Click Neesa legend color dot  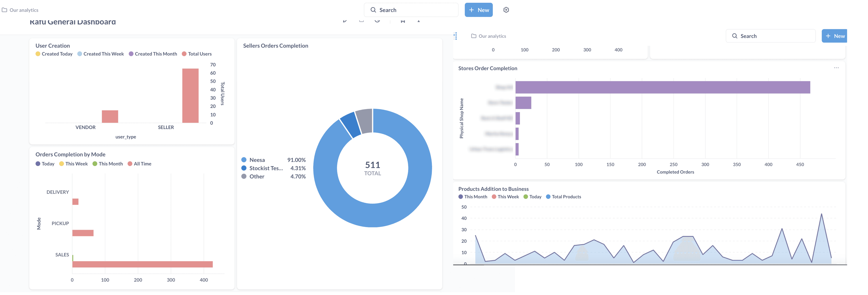click(x=244, y=160)
